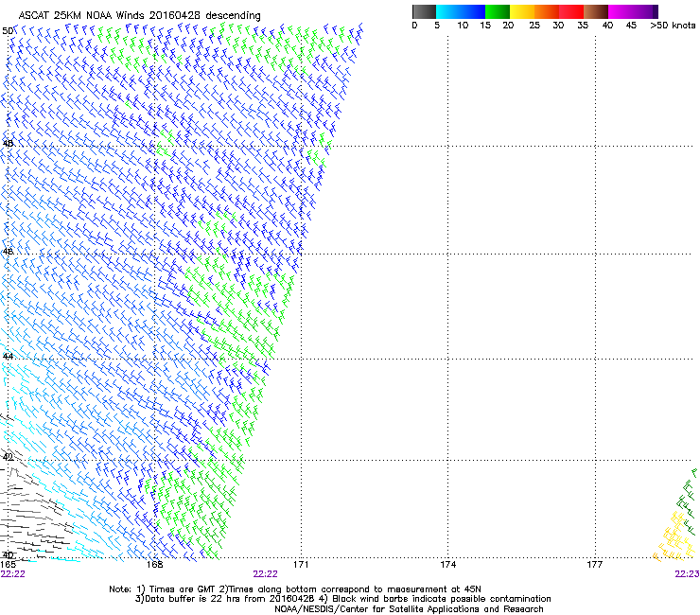Click the legend label '10'
The height and width of the screenshot is (615, 700).
[463, 26]
